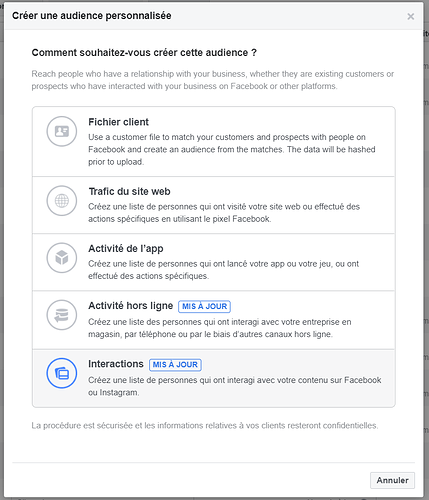The height and width of the screenshot is (500, 429).
Task: Click the customer file description text
Action: click(x=232, y=149)
